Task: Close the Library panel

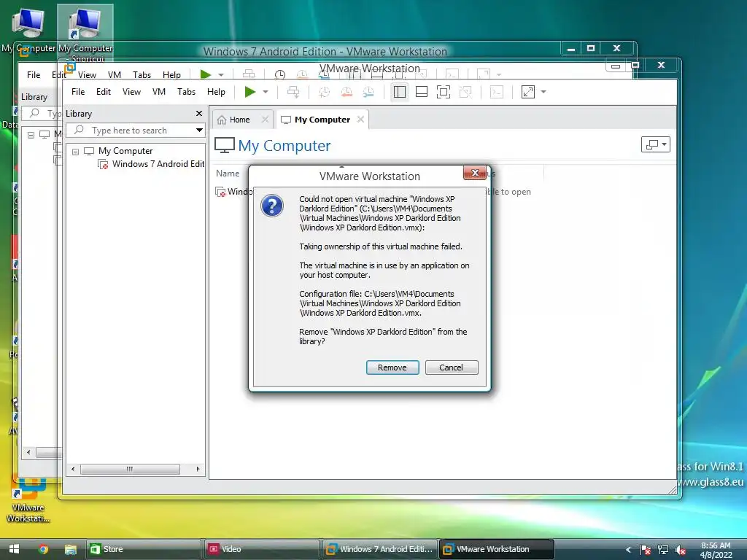Action: click(x=199, y=113)
